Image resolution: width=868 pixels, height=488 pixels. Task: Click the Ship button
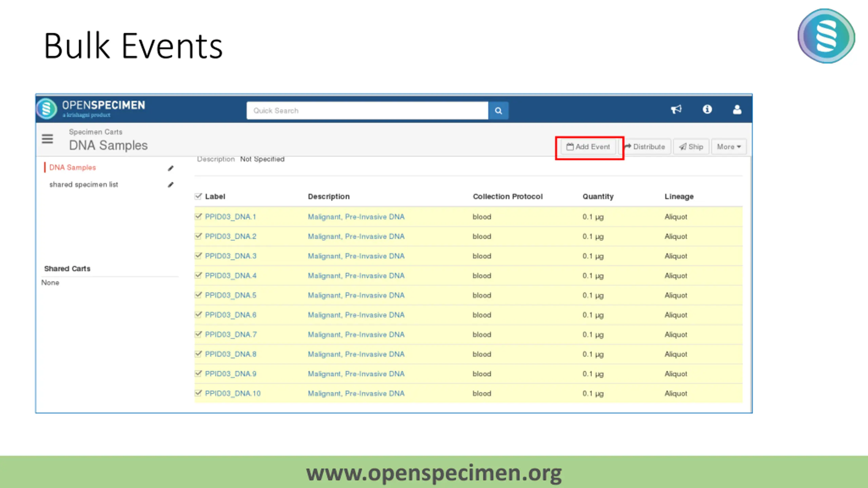(691, 147)
